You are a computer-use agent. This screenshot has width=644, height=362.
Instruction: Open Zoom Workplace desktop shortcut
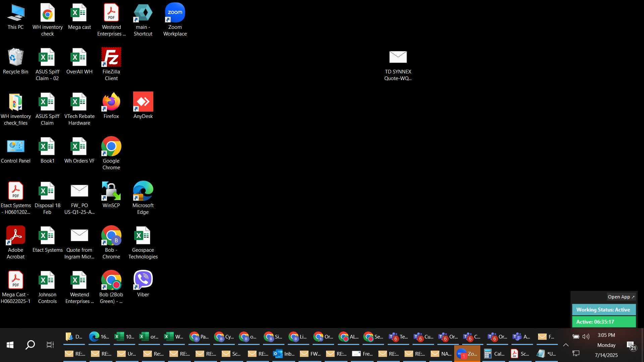click(175, 19)
